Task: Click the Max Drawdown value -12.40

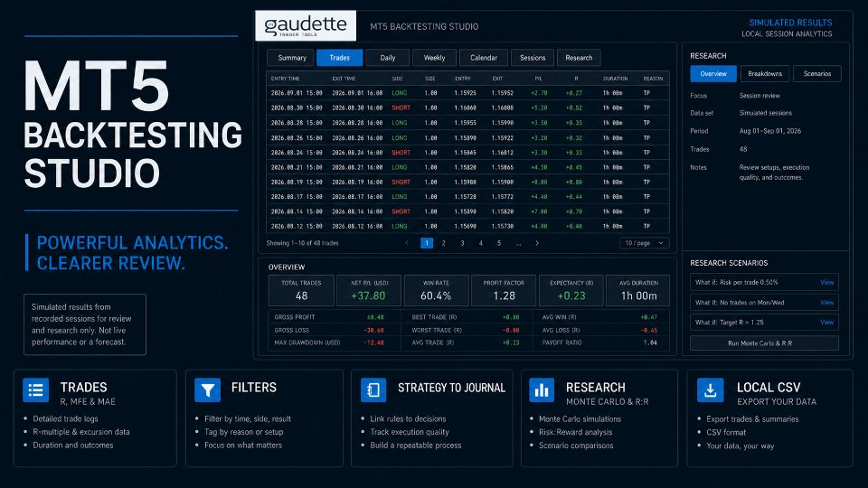Action: click(x=373, y=343)
